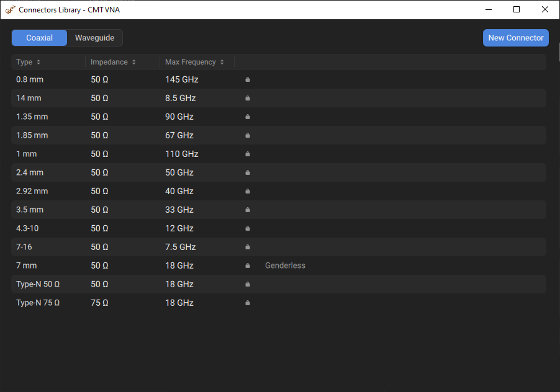Viewport: 560px width, 392px height.
Task: Select the 1 mm connector row
Action: tap(26, 154)
